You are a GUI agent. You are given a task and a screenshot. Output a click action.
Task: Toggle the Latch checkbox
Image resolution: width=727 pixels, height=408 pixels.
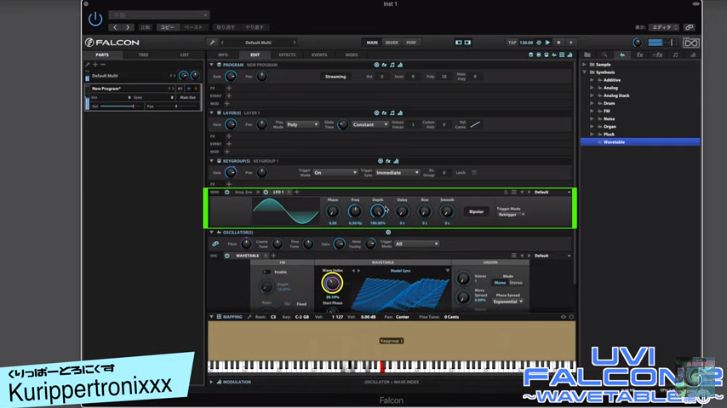pyautogui.click(x=474, y=172)
